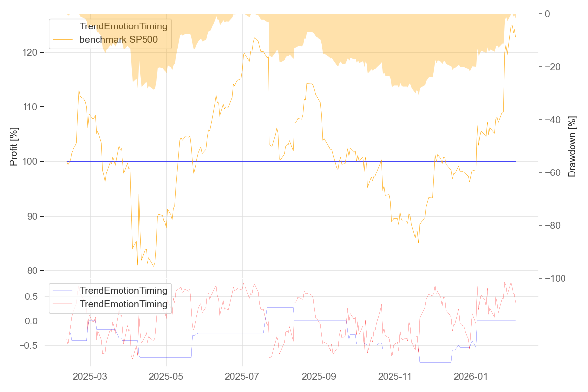This screenshot has width=588, height=392.
Task: Select the "Drawdown [%]" right axis title
Action: tap(572, 147)
